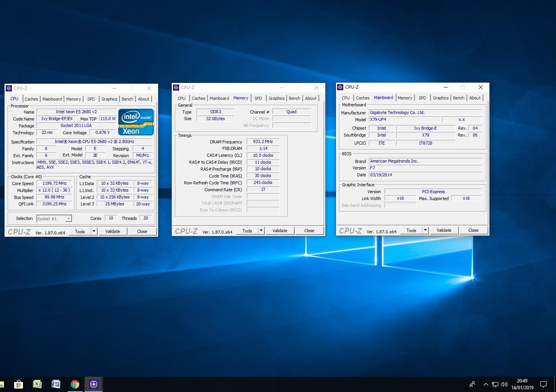Click the Instructions field listing MMX, SSE
The height and width of the screenshot is (392, 556).
[95, 165]
